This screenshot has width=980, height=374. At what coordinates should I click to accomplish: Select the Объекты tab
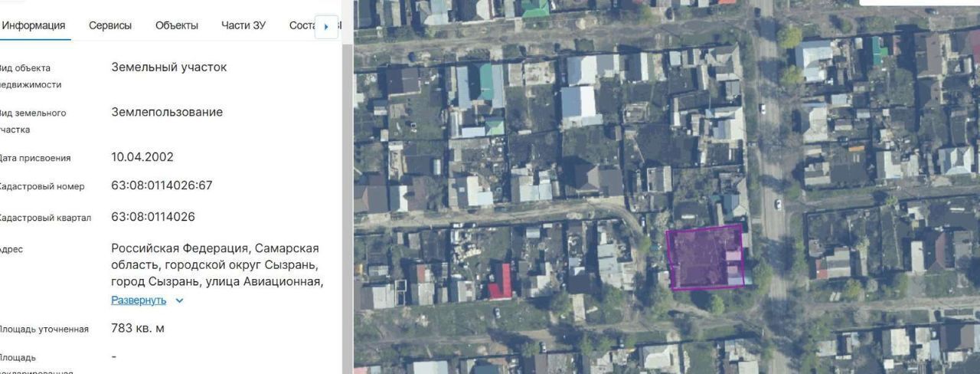(177, 25)
